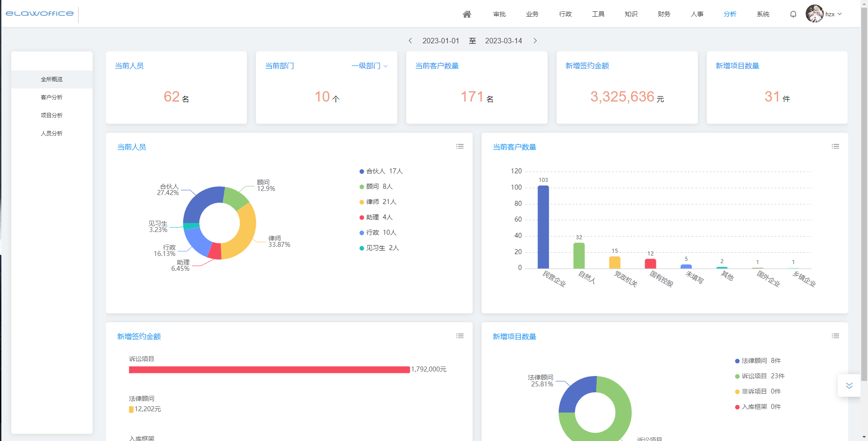868x441 pixels.
Task: Open the 分析 menu
Action: [x=730, y=14]
